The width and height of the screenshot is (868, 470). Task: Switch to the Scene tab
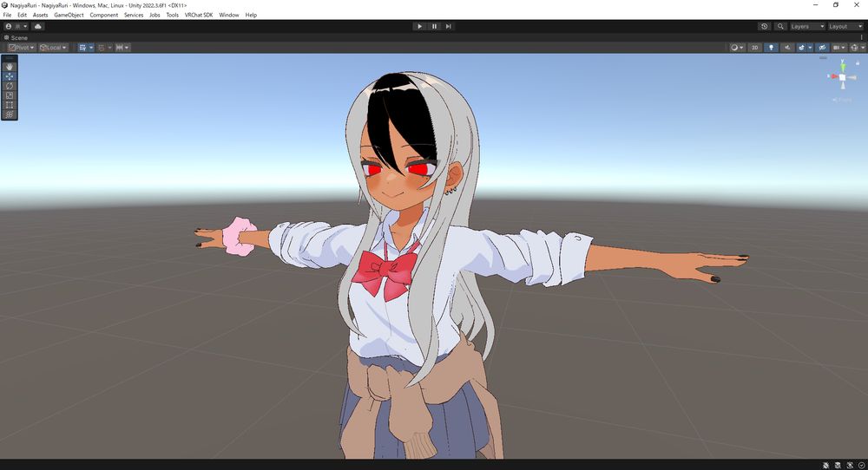point(16,37)
